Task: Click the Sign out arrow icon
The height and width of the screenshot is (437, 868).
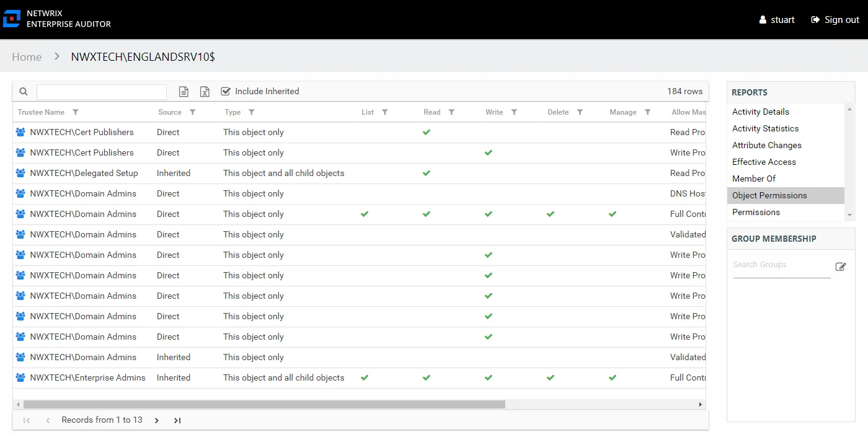Action: 815,20
